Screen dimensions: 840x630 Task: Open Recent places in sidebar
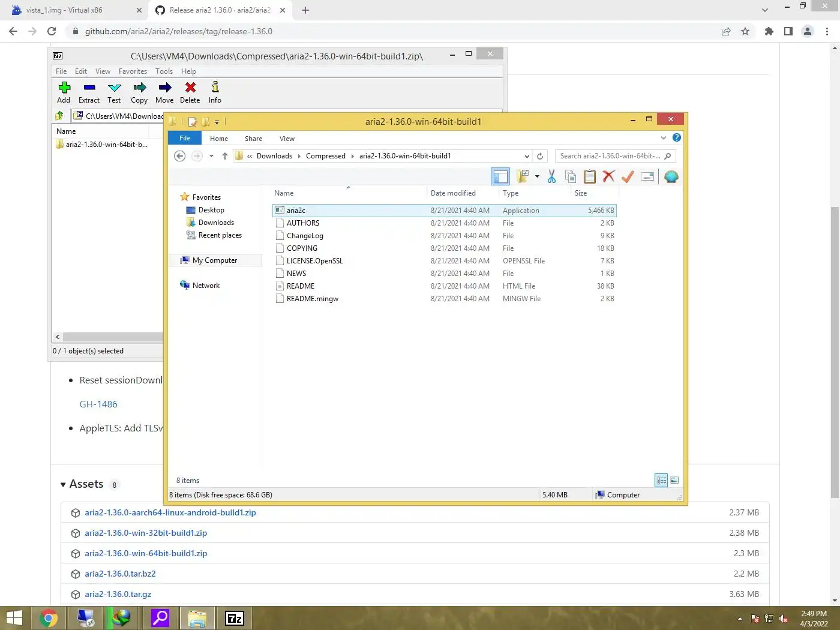point(220,235)
